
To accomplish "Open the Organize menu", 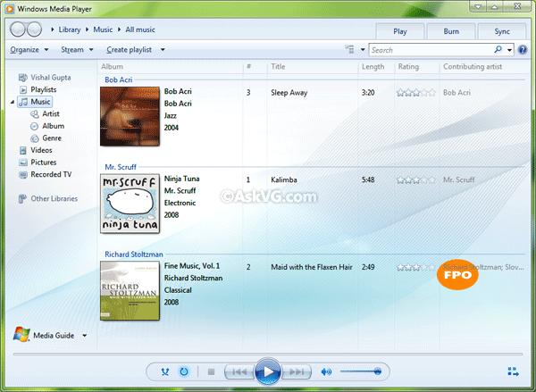I will pyautogui.click(x=29, y=49).
